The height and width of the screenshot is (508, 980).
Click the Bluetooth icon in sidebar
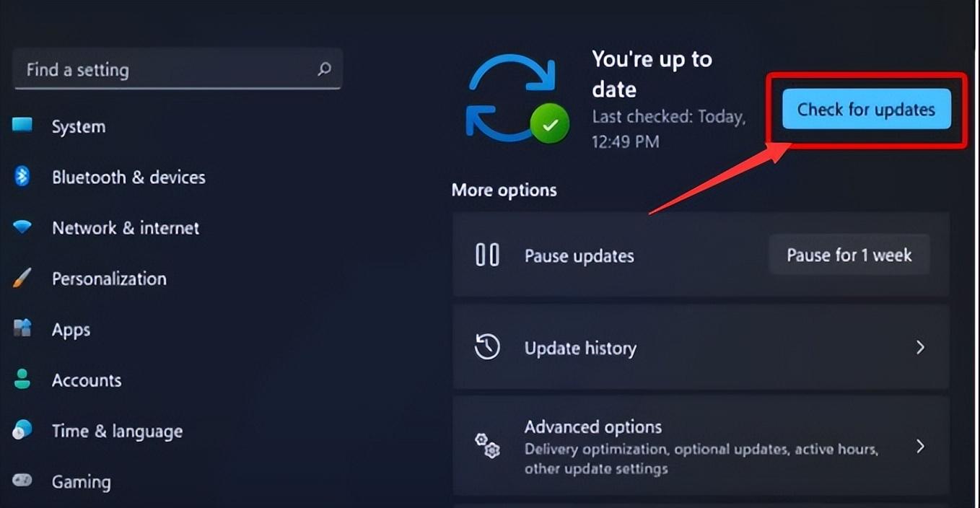click(22, 176)
